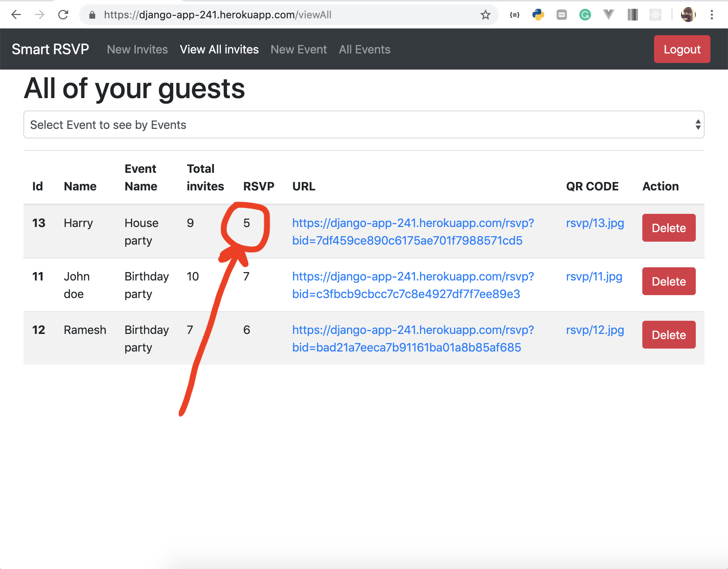Open the Chrome three-dot menu
The image size is (728, 569).
click(x=712, y=15)
